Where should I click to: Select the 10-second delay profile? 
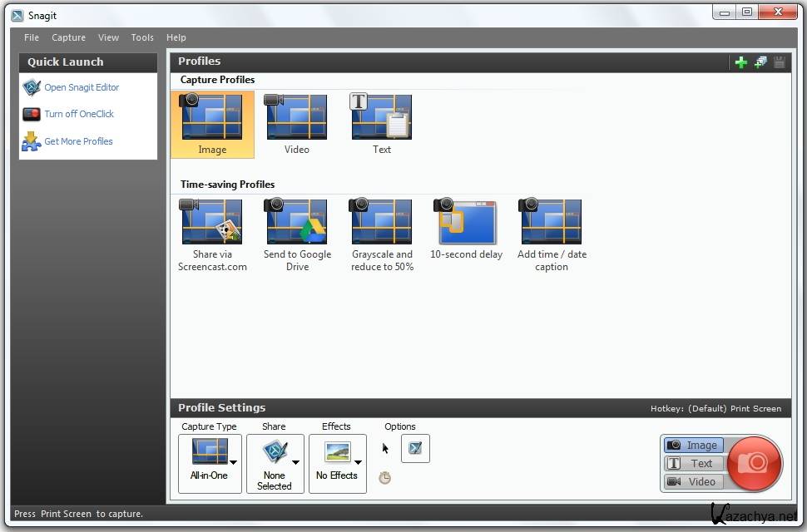click(x=466, y=223)
